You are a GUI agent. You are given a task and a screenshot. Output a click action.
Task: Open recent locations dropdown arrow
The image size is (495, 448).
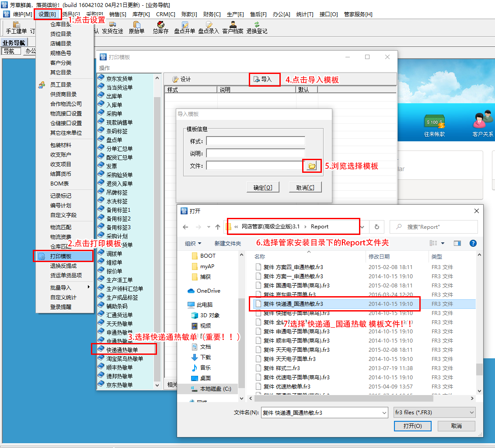[209, 227]
